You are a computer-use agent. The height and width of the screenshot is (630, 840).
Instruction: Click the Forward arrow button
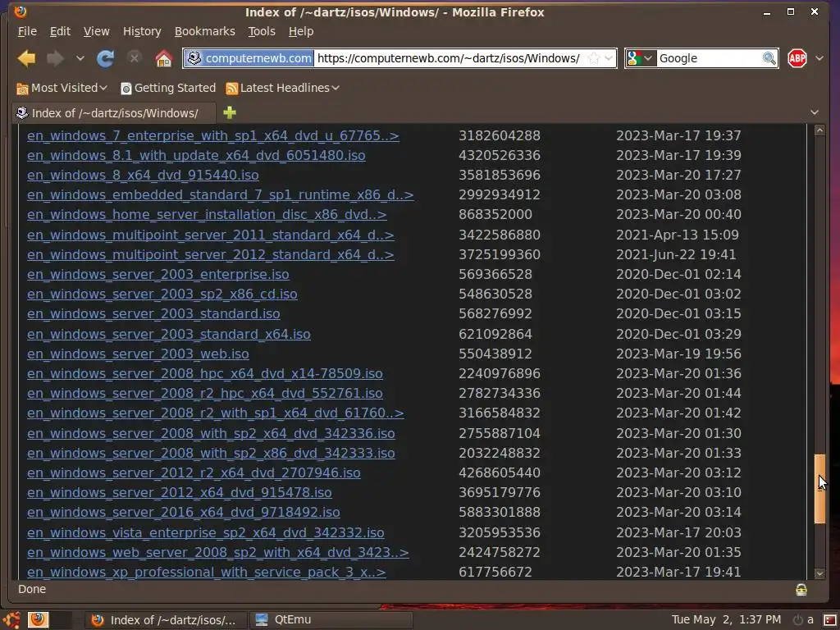(55, 58)
